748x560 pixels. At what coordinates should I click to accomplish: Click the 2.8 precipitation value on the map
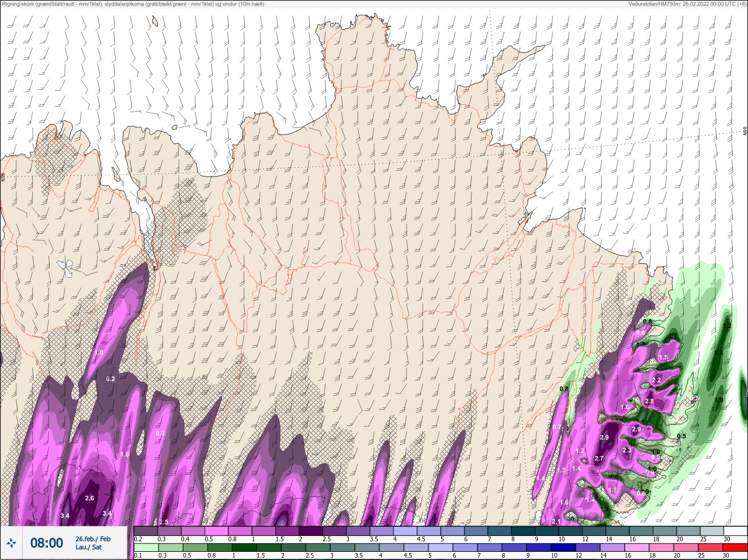coord(649,402)
